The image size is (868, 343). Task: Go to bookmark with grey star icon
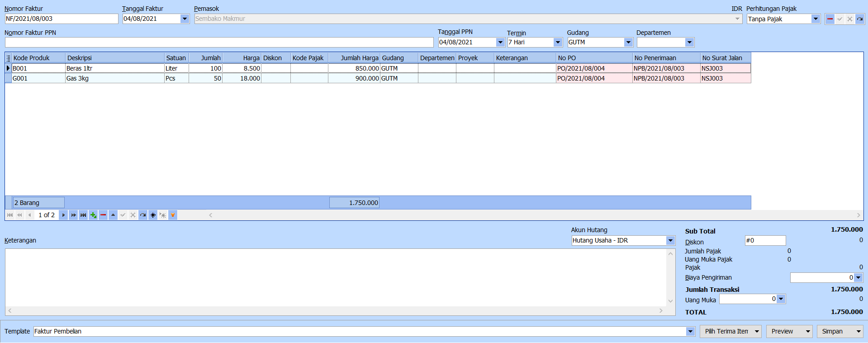click(163, 215)
